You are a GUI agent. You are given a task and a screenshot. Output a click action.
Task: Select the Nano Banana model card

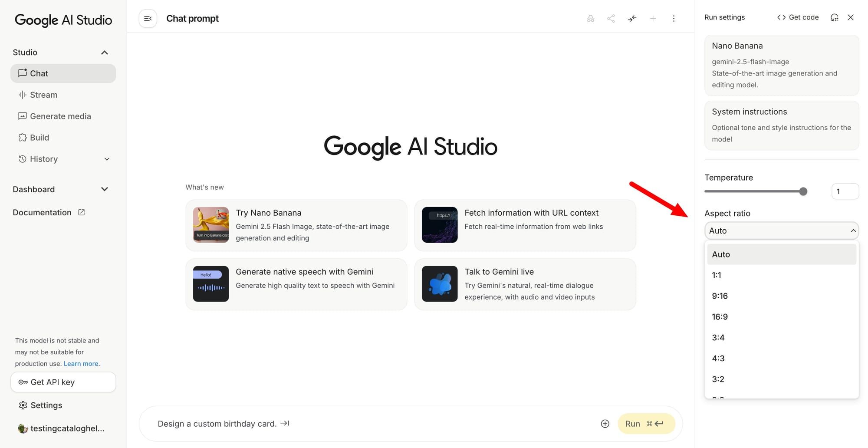782,65
